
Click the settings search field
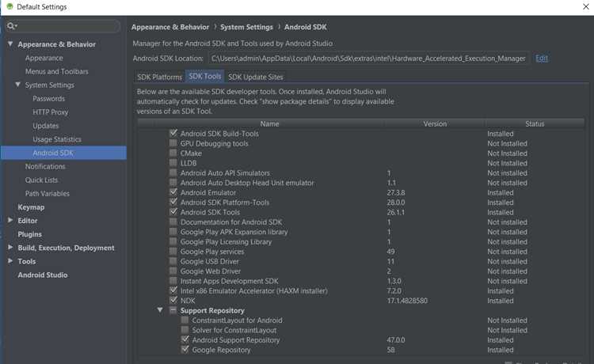click(x=63, y=26)
